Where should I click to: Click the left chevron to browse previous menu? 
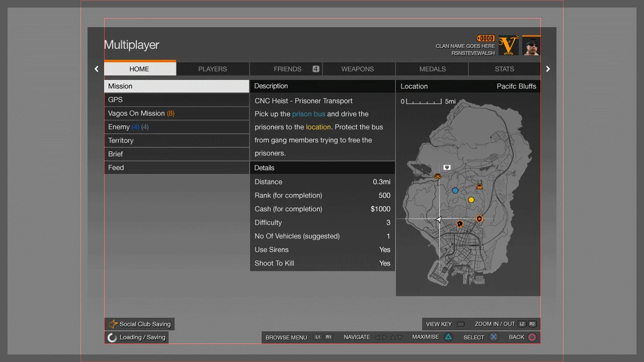coord(96,69)
